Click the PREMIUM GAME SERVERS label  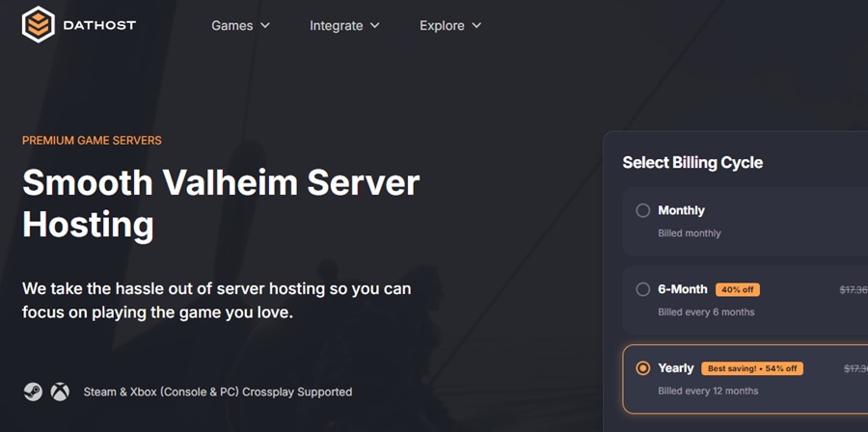(92, 141)
